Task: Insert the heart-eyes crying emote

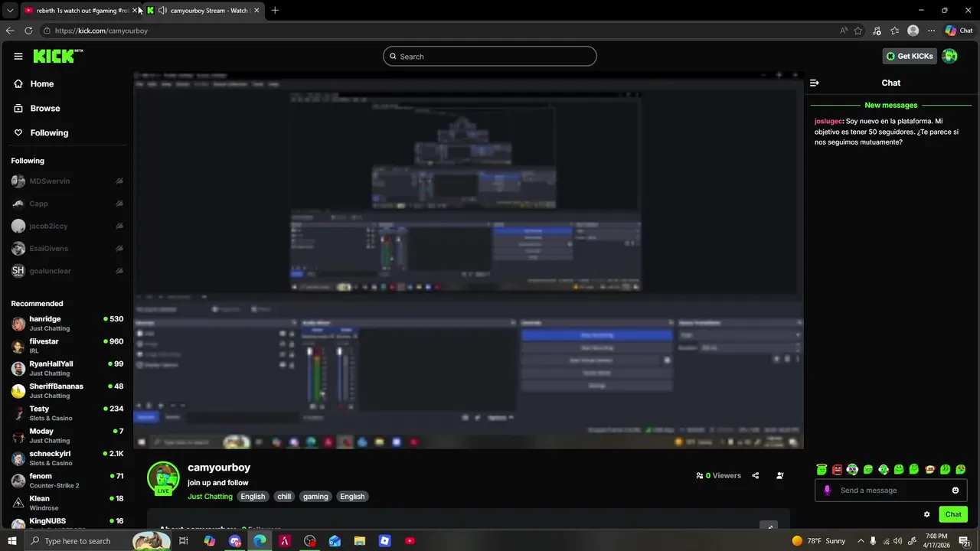Action: click(960, 469)
